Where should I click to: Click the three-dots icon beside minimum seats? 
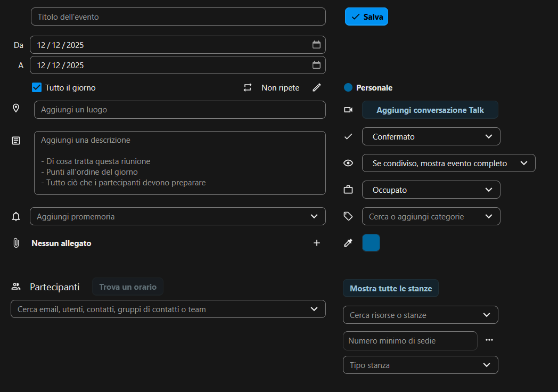(x=489, y=340)
